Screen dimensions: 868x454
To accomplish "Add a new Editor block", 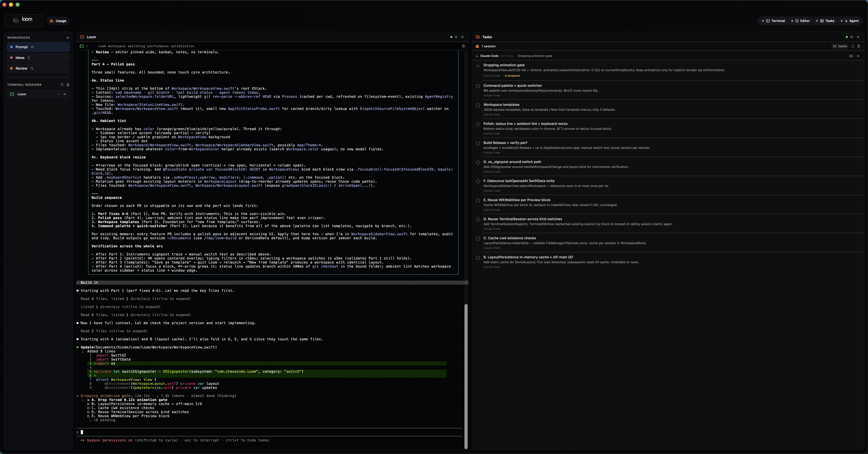I will point(800,21).
